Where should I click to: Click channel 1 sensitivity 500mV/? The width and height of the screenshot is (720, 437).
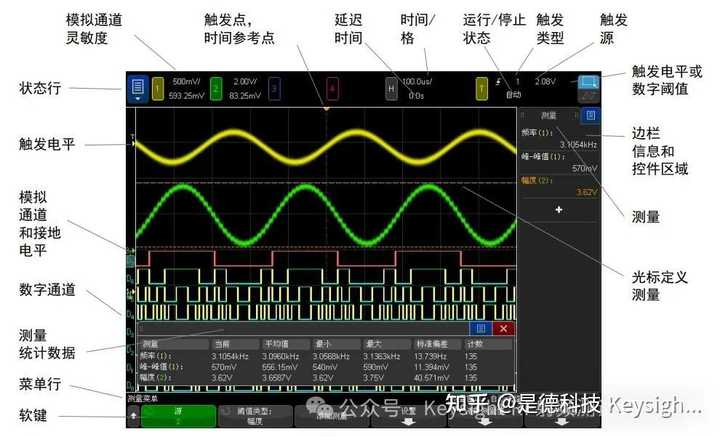186,82
